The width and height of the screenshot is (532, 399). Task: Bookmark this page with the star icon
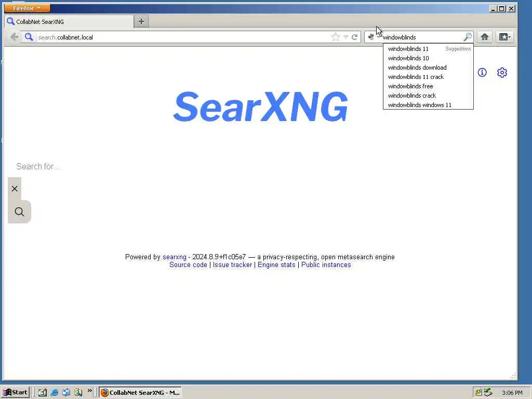tap(335, 37)
